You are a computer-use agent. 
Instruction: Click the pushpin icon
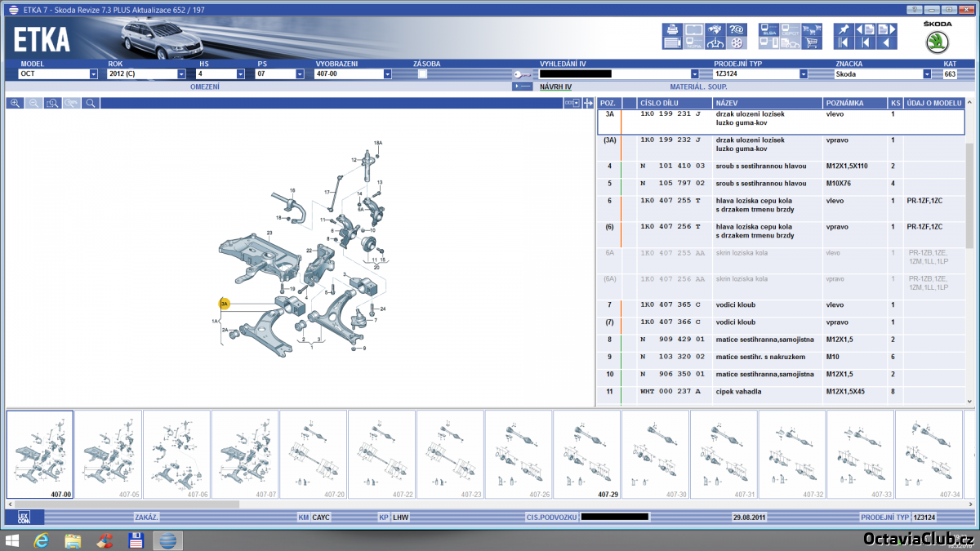click(844, 29)
